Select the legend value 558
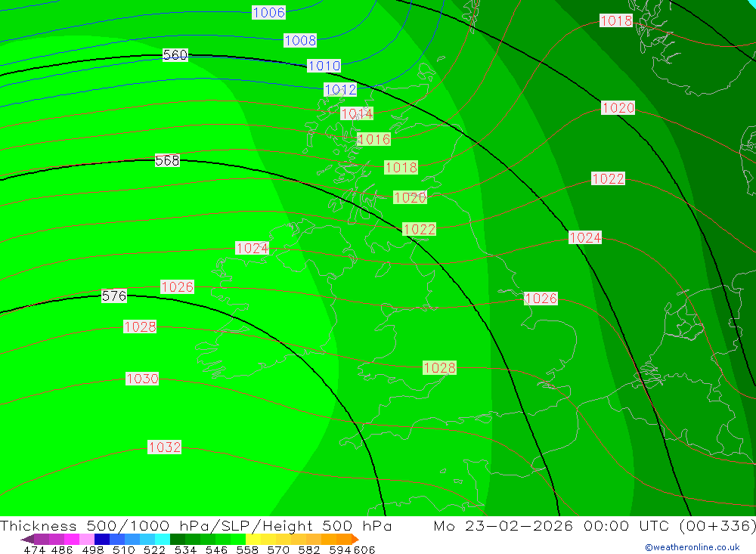This screenshot has height=554, width=756. tap(247, 549)
